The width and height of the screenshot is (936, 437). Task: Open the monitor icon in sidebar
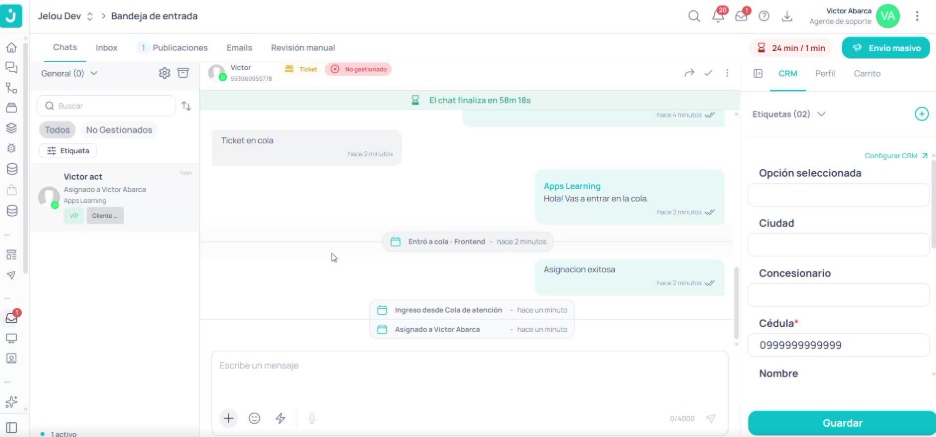pyautogui.click(x=11, y=338)
